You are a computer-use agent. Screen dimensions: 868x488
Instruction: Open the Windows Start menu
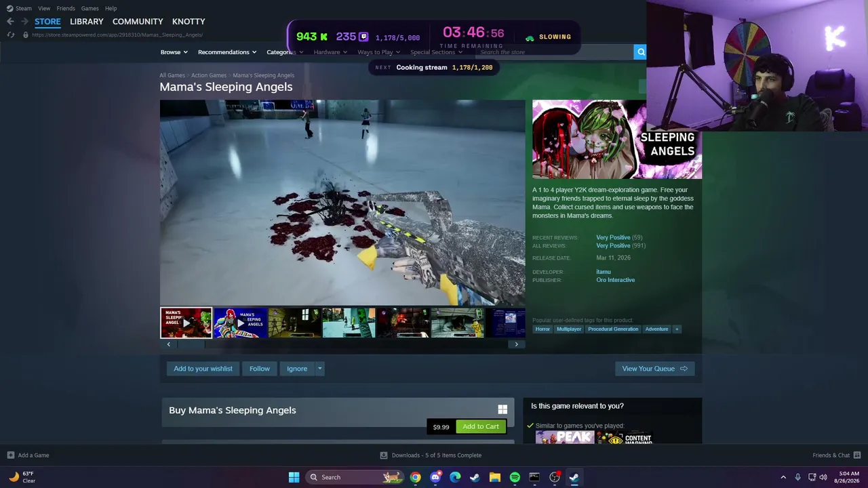pos(294,477)
